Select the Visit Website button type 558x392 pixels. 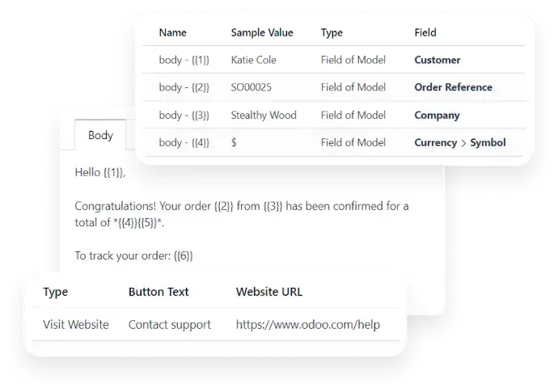point(76,324)
